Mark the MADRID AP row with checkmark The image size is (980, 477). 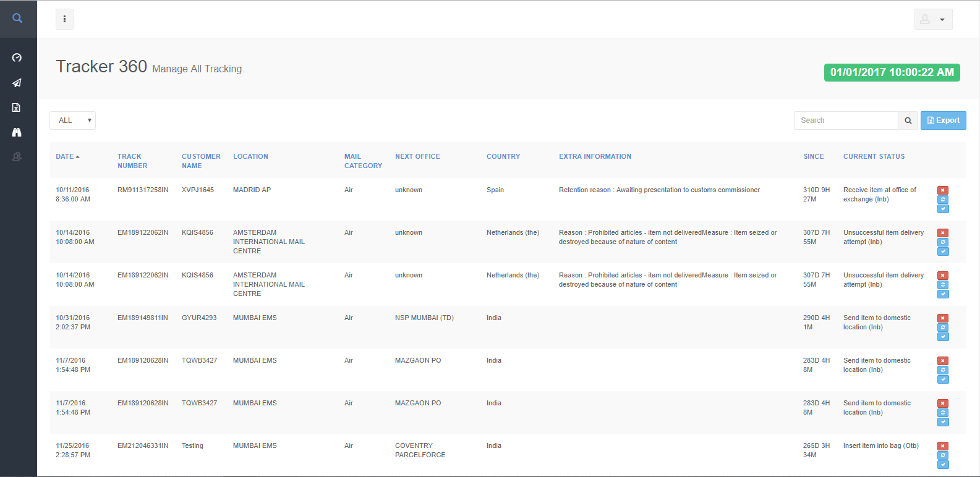pyautogui.click(x=943, y=209)
